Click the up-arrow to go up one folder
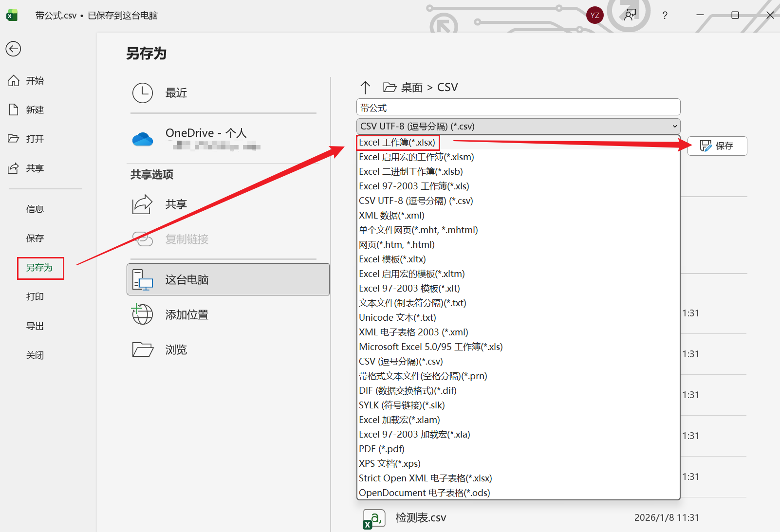 point(365,87)
